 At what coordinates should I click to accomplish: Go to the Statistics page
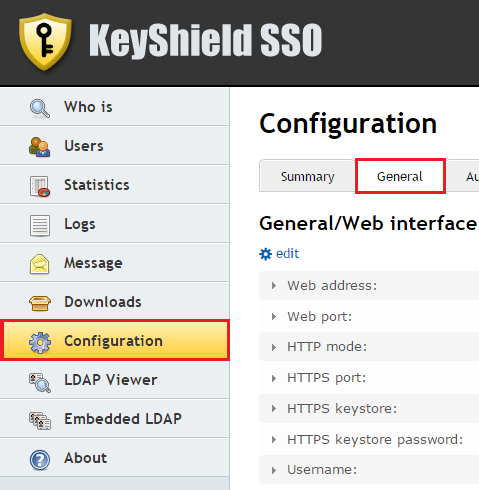115,185
